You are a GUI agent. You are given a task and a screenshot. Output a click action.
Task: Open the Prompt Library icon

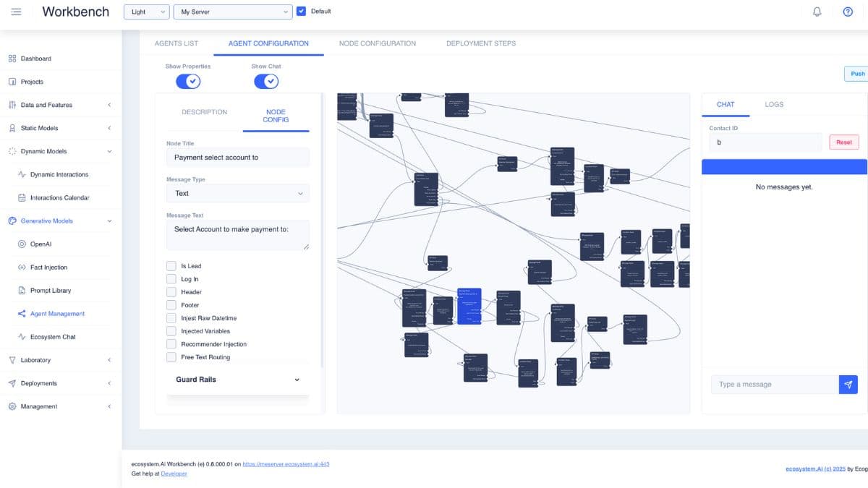pos(23,290)
